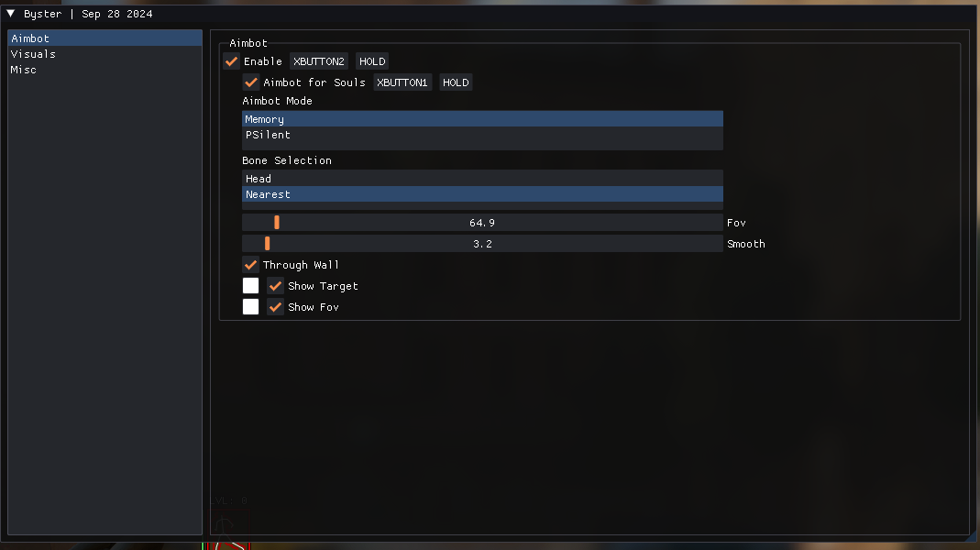Viewport: 980px width, 550px height.
Task: Open the white color swatch for Show Fov
Action: point(250,307)
